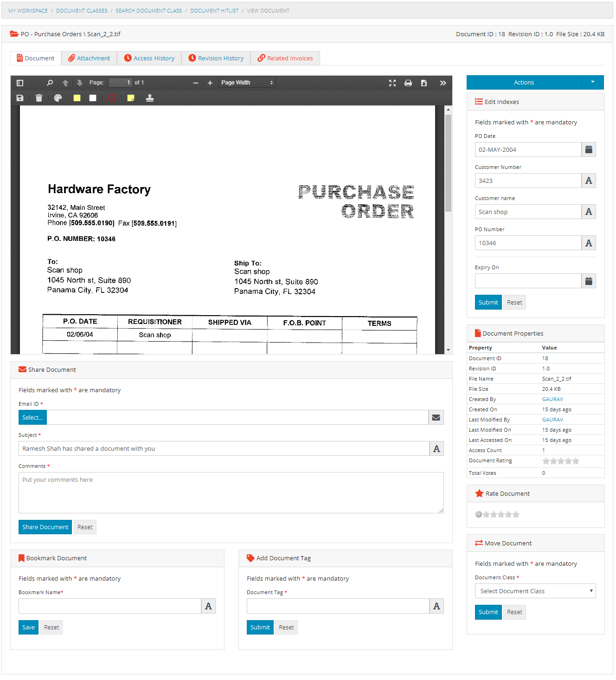
Task: Switch to the Access History tab
Action: coord(149,58)
